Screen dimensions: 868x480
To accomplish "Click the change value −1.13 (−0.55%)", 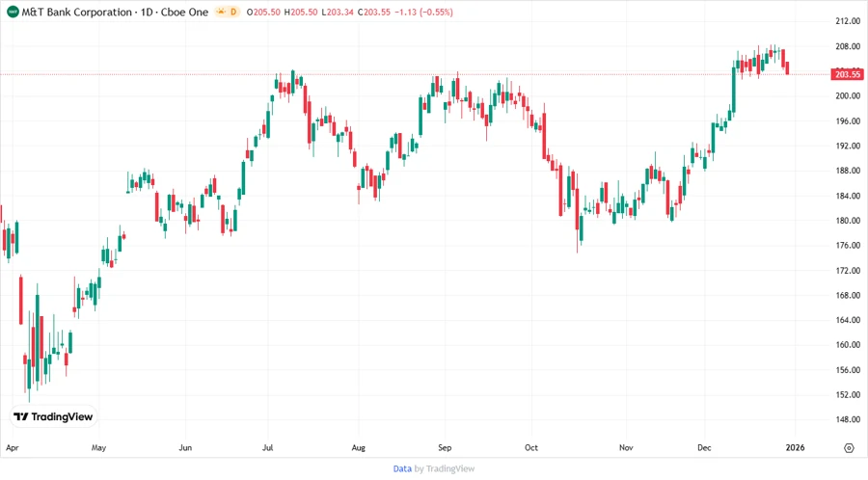I will tap(423, 12).
